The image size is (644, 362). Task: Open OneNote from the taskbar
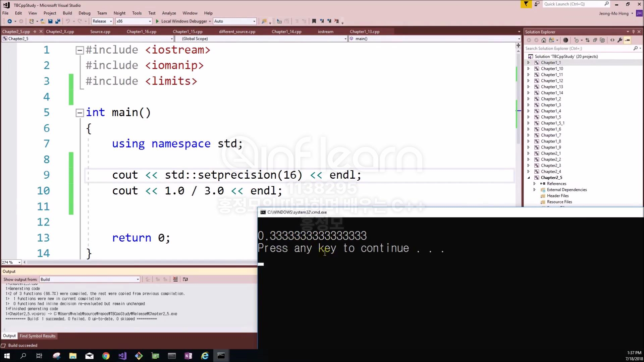click(x=188, y=356)
